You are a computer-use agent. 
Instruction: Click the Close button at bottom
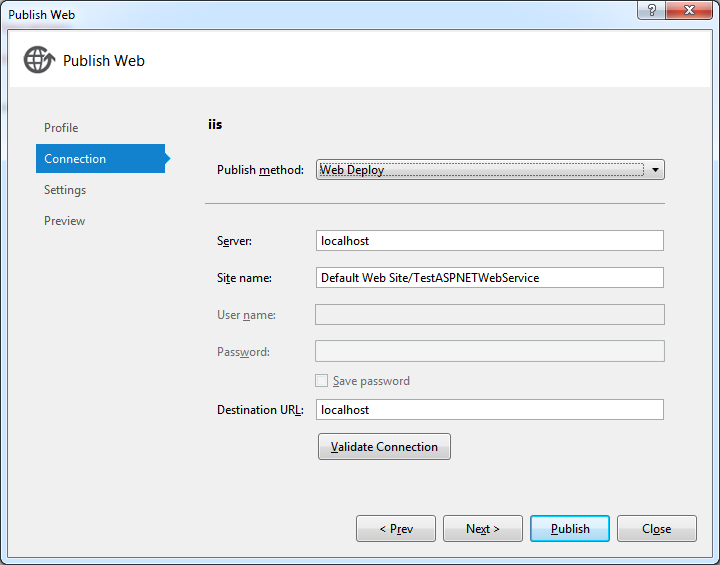pyautogui.click(x=657, y=529)
